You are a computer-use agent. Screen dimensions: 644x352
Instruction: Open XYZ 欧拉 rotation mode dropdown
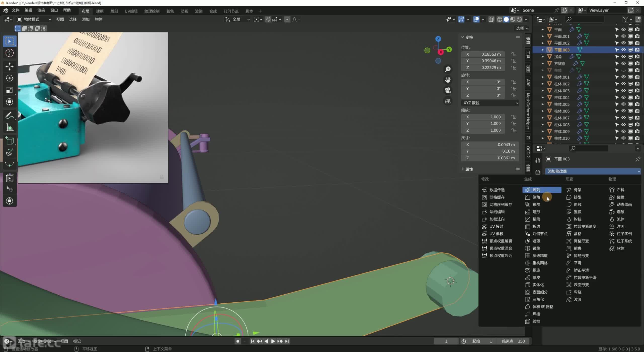tap(490, 103)
